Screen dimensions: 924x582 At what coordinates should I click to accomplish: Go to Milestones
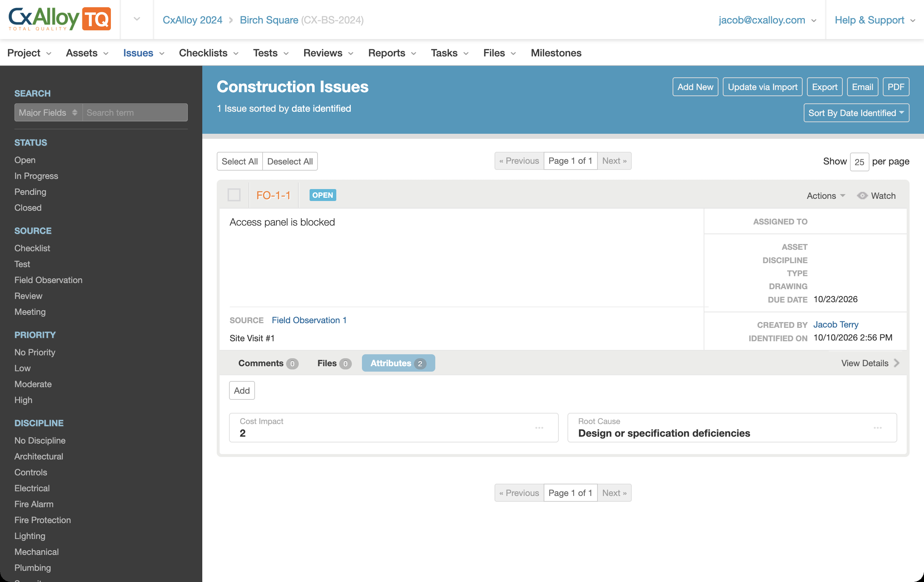tap(556, 52)
